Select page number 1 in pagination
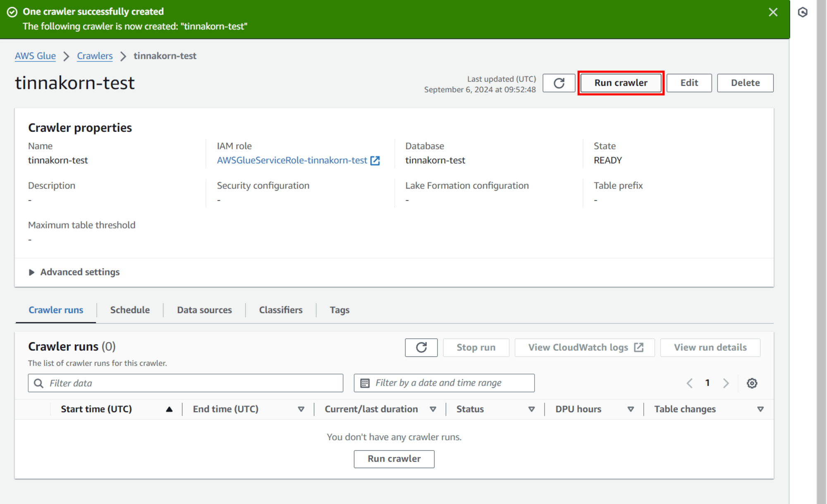Viewport: 827px width, 504px height. [707, 383]
